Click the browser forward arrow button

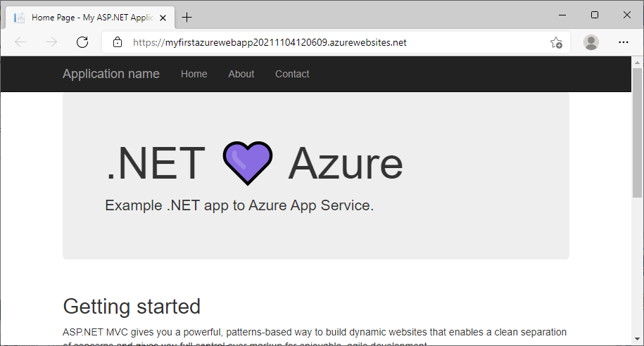(x=51, y=42)
